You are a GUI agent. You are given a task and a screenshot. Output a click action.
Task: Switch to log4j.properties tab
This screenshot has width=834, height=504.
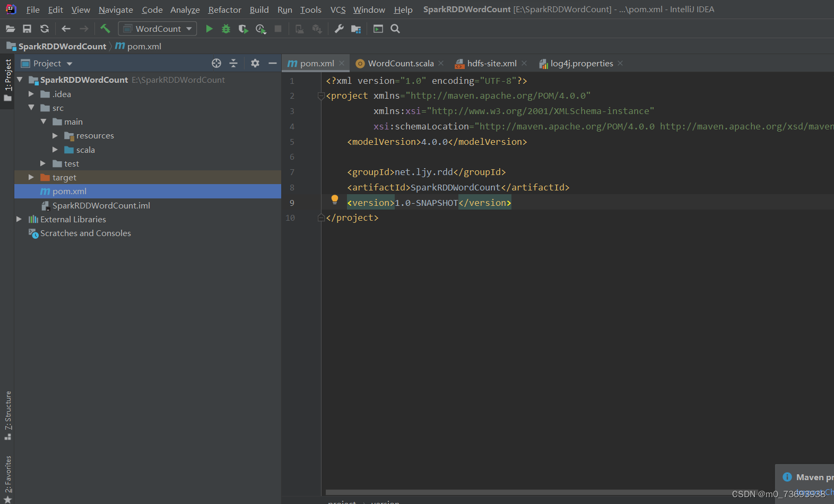point(581,64)
